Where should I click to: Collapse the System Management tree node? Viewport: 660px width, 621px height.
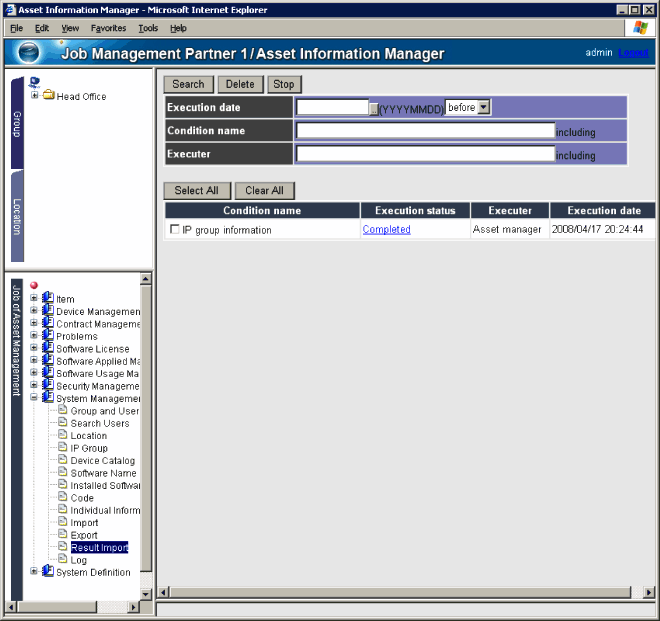click(34, 398)
